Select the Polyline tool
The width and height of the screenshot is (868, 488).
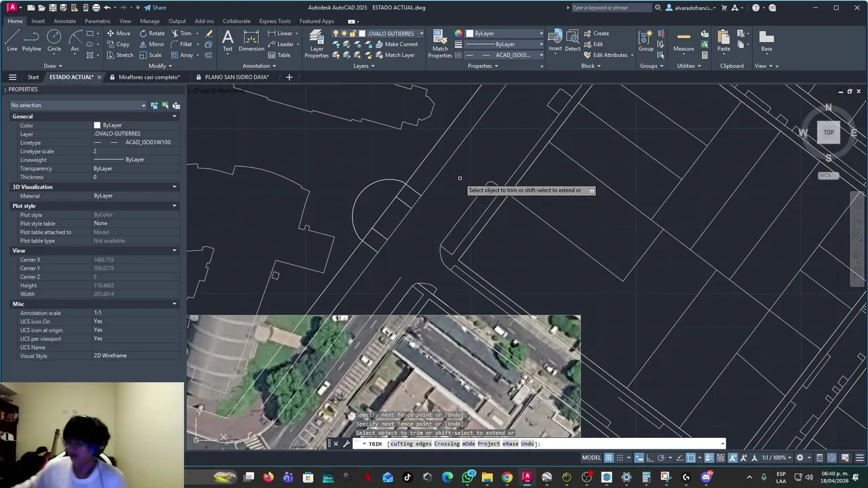(31, 41)
